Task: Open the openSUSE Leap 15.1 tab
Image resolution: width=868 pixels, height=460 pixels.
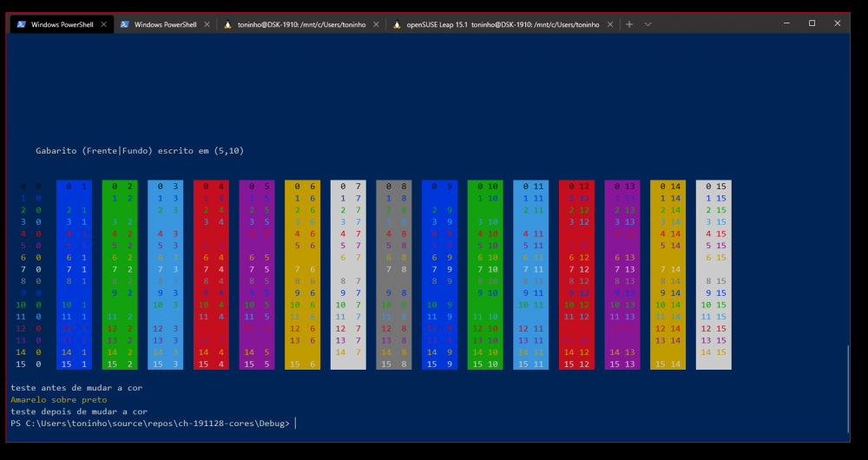Action: point(503,24)
